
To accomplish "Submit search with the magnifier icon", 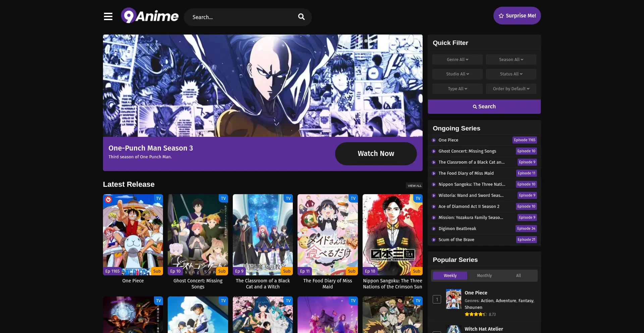I will point(301,17).
